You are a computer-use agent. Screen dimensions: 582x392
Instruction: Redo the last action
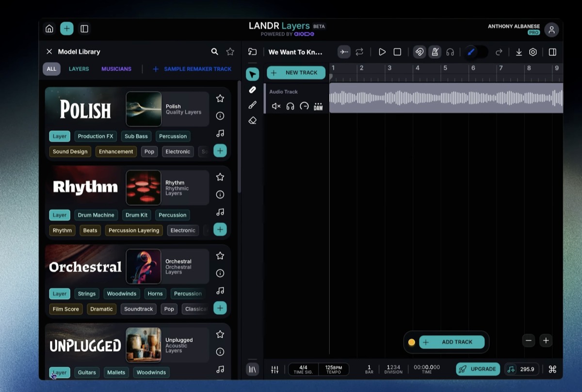(x=499, y=52)
